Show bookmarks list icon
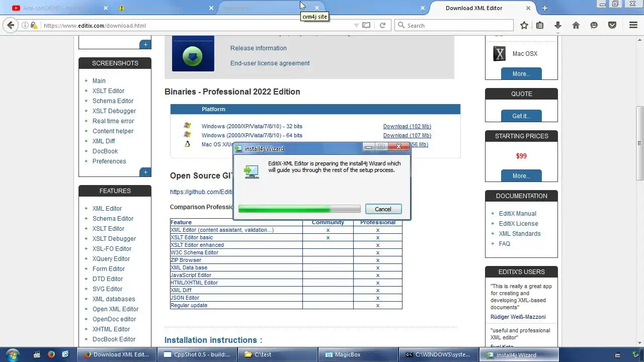The width and height of the screenshot is (644, 362). click(x=540, y=25)
